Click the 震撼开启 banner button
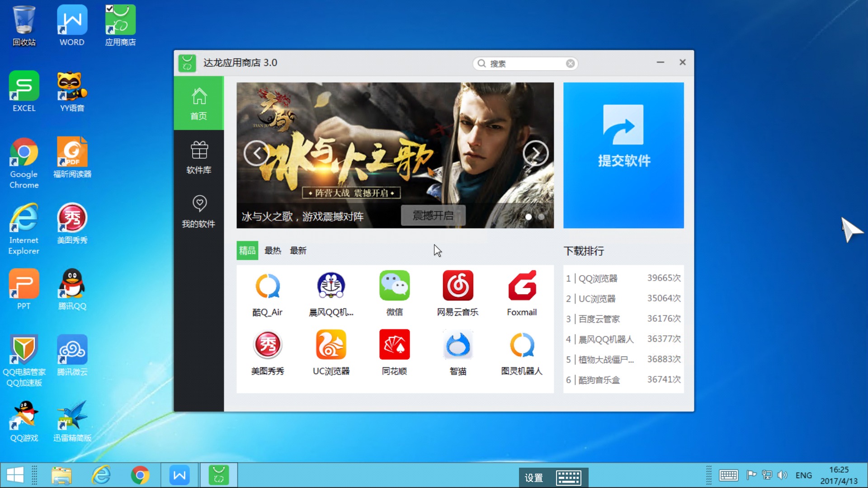Viewport: 868px width, 488px height. click(433, 216)
